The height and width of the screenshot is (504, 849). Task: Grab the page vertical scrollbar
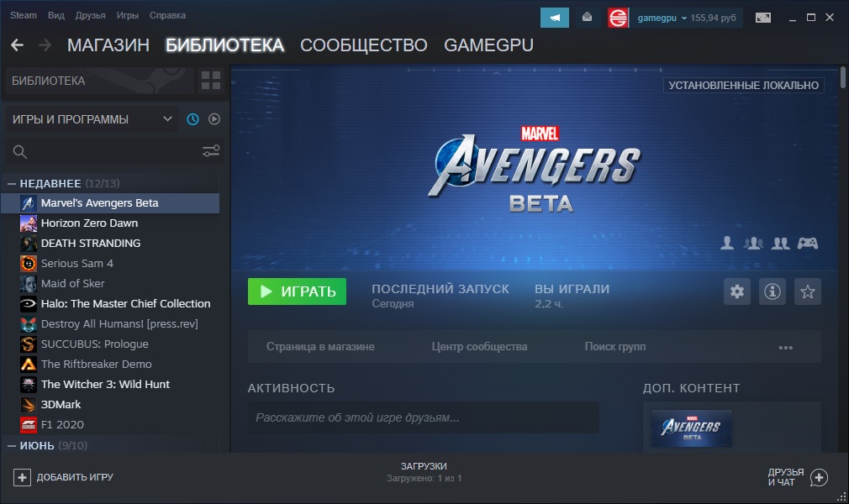(x=843, y=77)
